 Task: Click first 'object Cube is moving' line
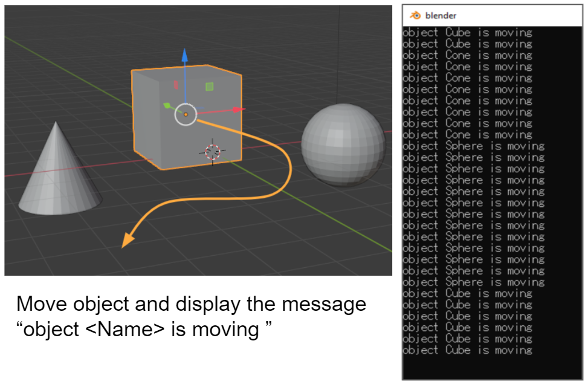[x=467, y=33]
